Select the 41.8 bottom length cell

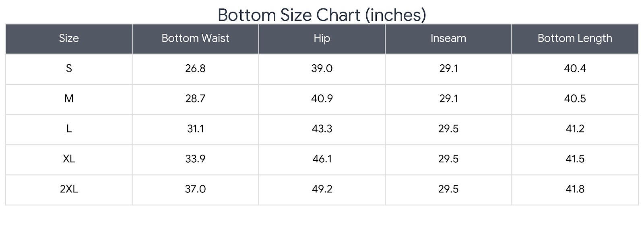click(574, 189)
